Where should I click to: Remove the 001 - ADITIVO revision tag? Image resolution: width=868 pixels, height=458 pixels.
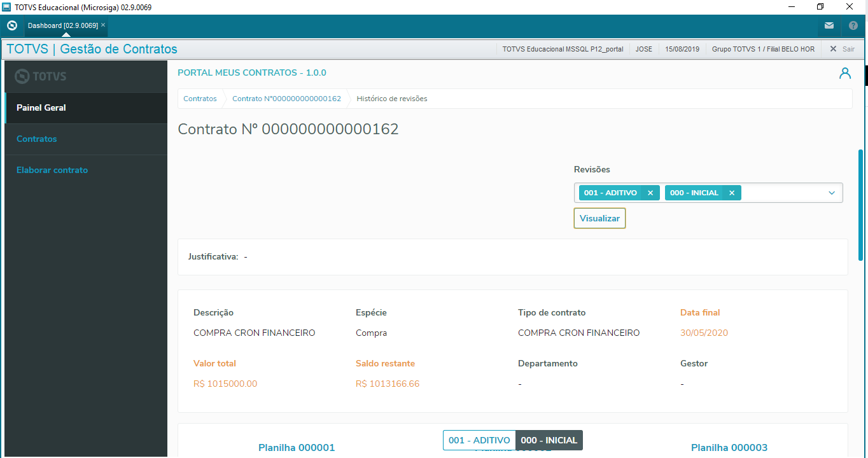click(650, 193)
